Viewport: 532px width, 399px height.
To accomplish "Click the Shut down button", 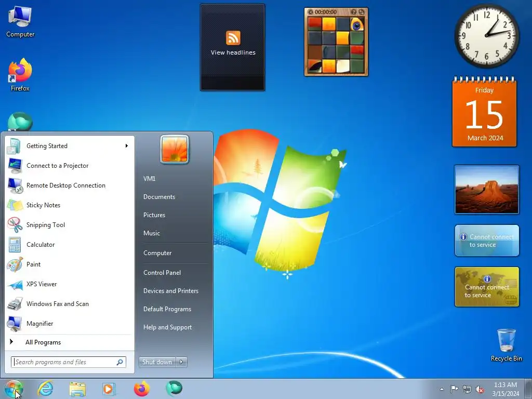I will point(157,362).
